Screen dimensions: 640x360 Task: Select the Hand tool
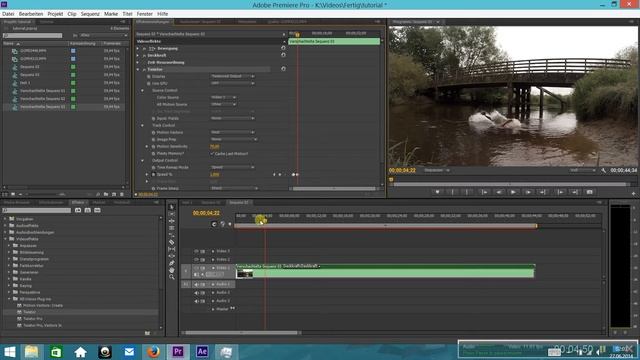(171, 270)
